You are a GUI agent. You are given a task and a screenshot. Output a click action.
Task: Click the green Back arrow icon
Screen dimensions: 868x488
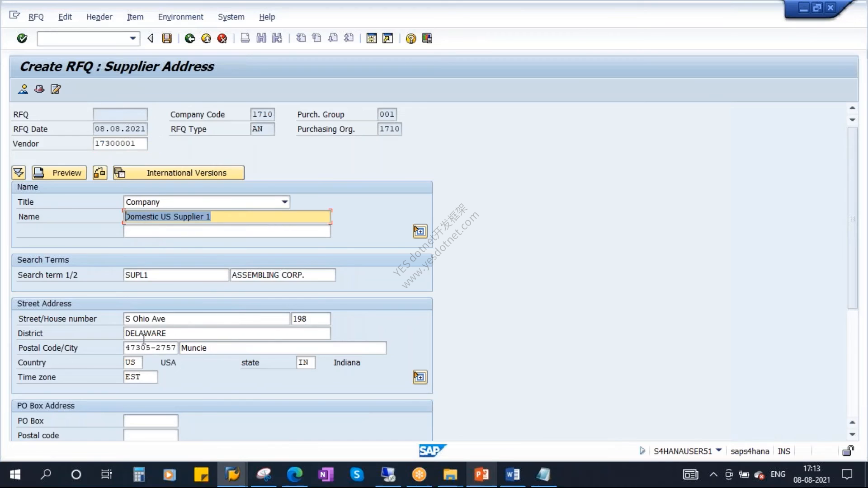190,38
